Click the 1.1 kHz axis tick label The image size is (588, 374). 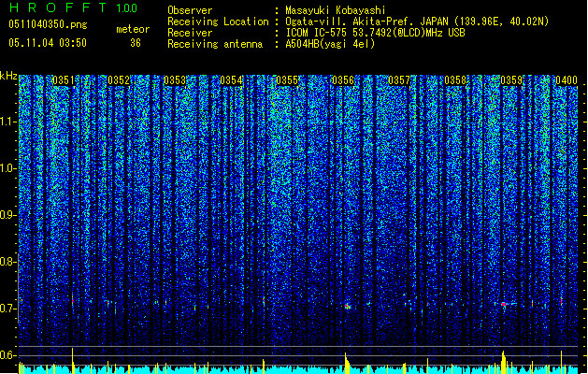(x=8, y=122)
